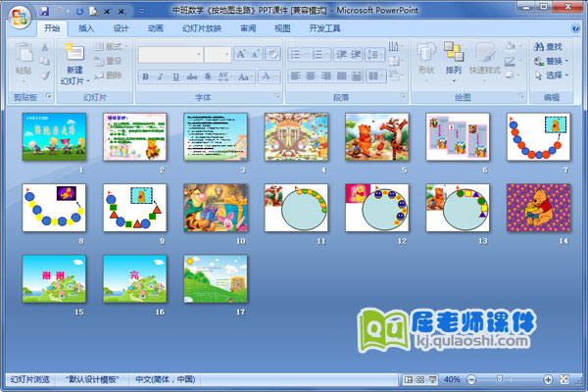This screenshot has height=392, width=588.
Task: Click the Office button logo
Action: coord(20,18)
